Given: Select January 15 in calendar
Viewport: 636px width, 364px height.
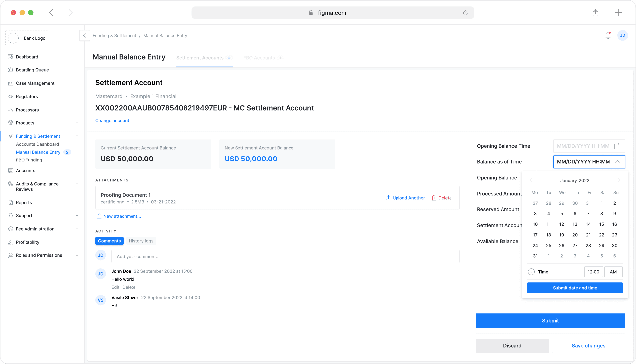Looking at the screenshot, I should click(x=602, y=224).
